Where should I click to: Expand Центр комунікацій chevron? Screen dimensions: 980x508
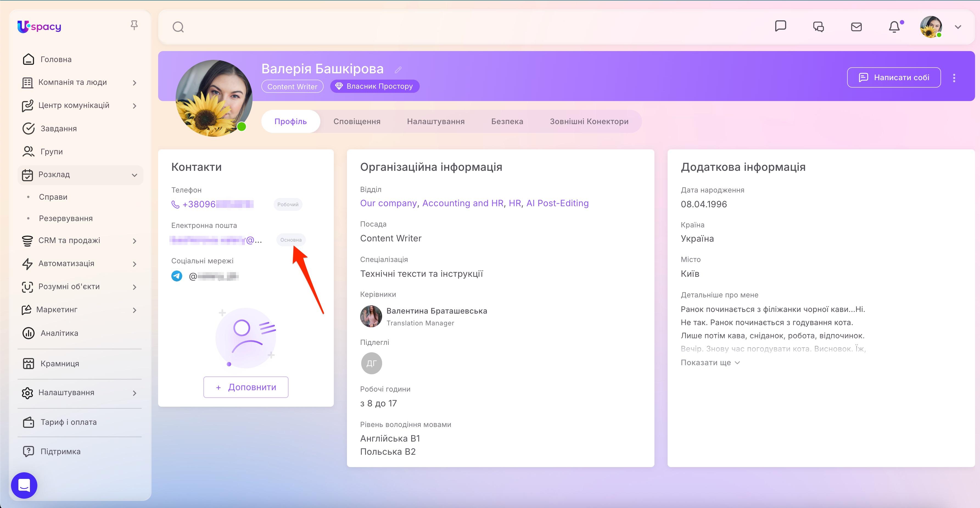134,106
